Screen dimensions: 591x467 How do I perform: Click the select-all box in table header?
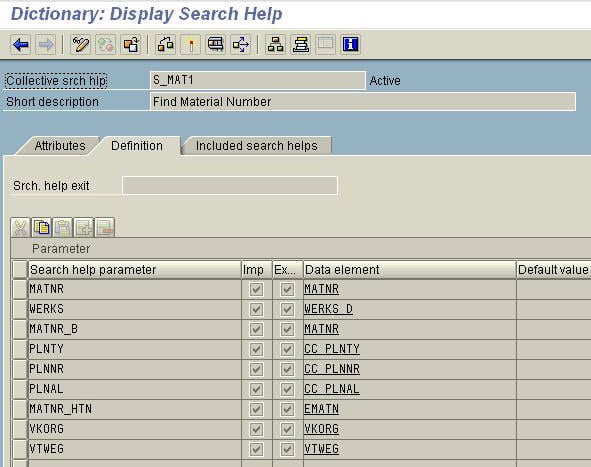point(20,269)
